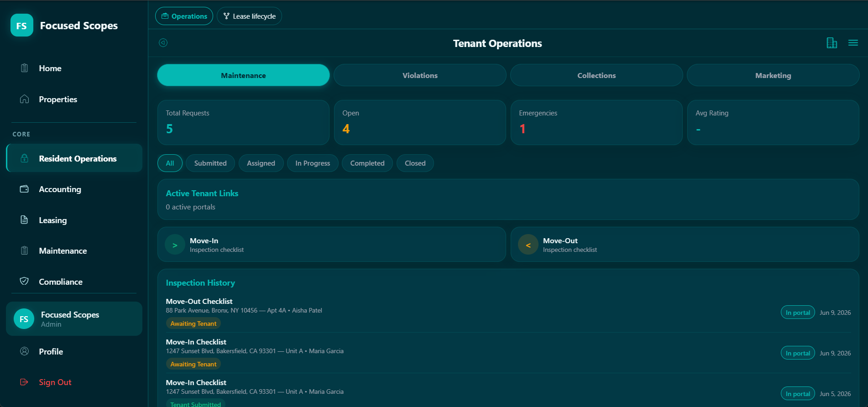
Task: Filter by In Progress status
Action: tap(313, 163)
